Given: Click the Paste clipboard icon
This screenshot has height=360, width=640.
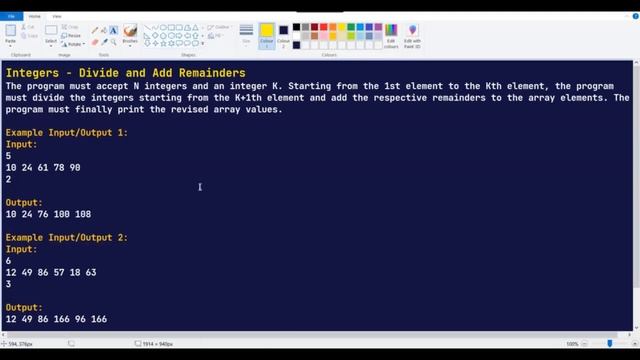Looking at the screenshot, I should pos(11,30).
